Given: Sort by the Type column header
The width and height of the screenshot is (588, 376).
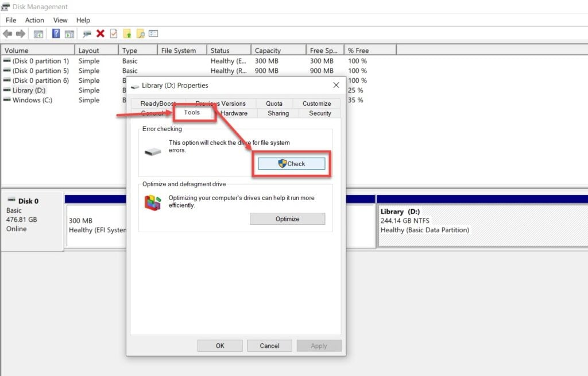Looking at the screenshot, I should [x=138, y=51].
